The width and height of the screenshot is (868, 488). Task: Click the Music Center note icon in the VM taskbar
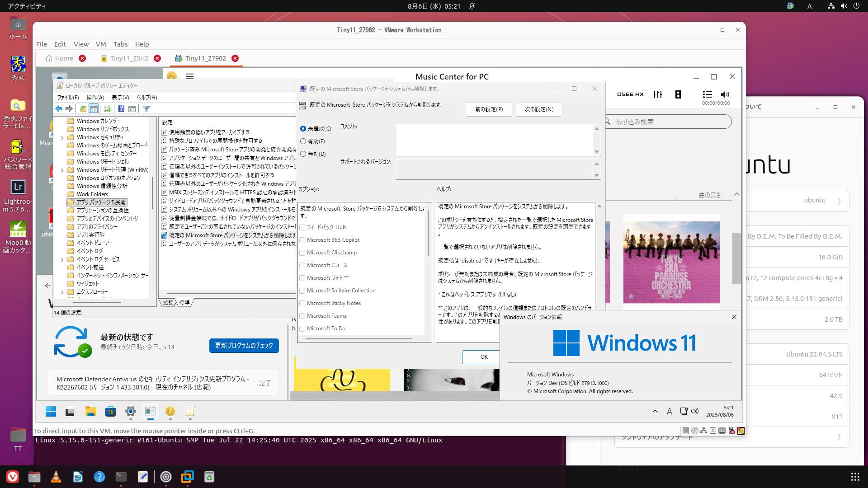[x=170, y=412]
